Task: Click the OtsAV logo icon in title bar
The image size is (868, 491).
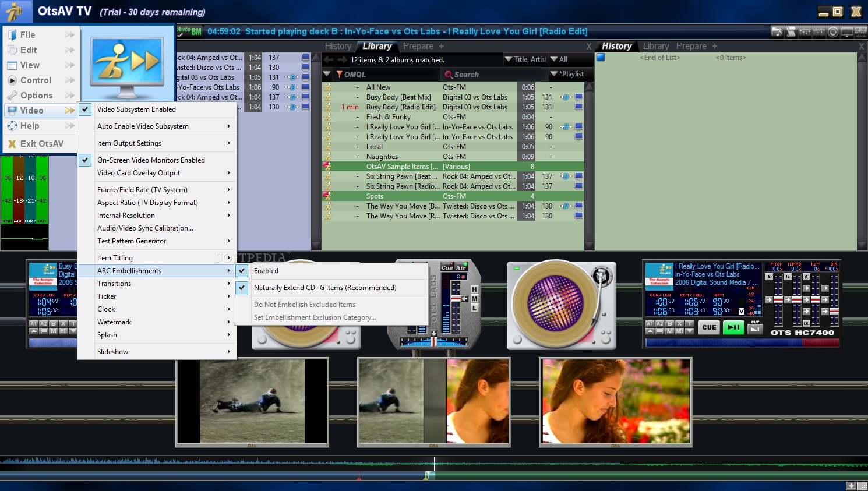Action: coord(15,11)
